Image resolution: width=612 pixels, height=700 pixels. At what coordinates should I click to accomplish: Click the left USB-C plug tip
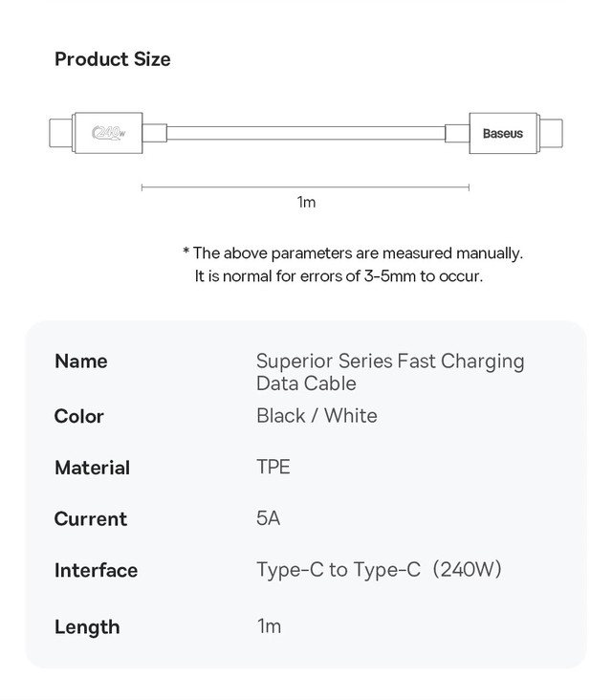(x=60, y=133)
